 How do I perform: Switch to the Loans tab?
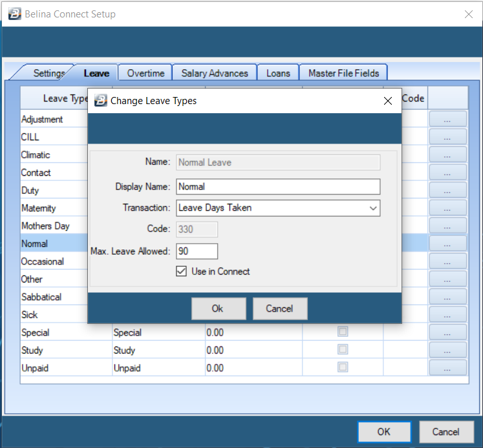(x=278, y=73)
